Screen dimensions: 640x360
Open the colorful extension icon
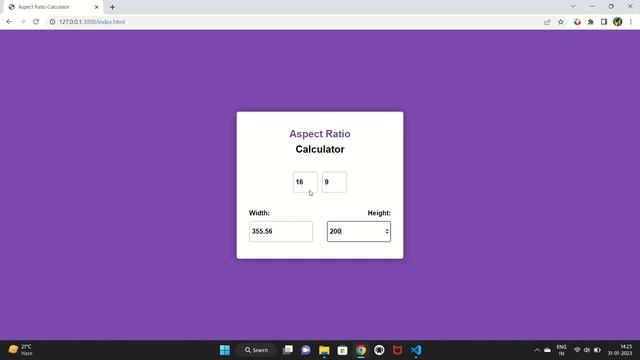[577, 22]
